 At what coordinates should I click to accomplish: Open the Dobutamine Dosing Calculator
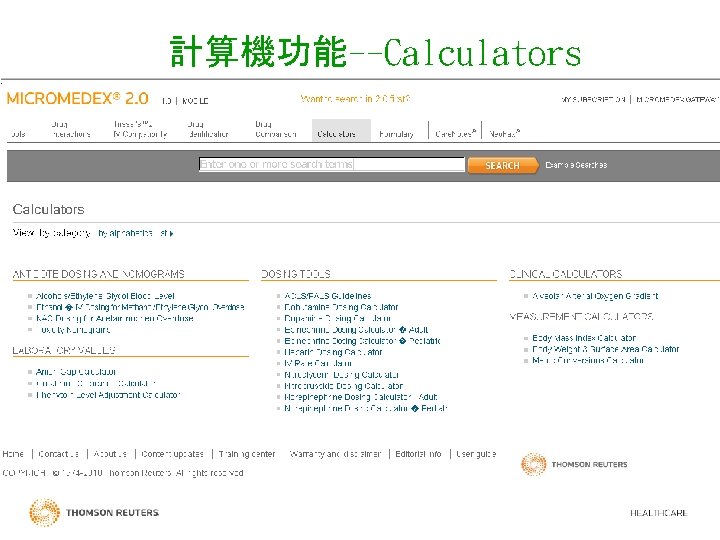pyautogui.click(x=341, y=307)
